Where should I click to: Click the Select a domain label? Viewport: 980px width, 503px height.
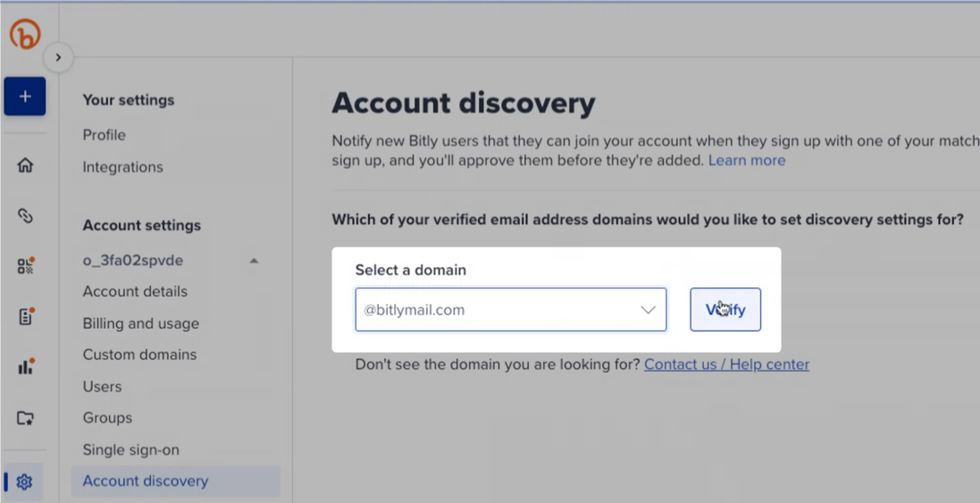point(411,270)
